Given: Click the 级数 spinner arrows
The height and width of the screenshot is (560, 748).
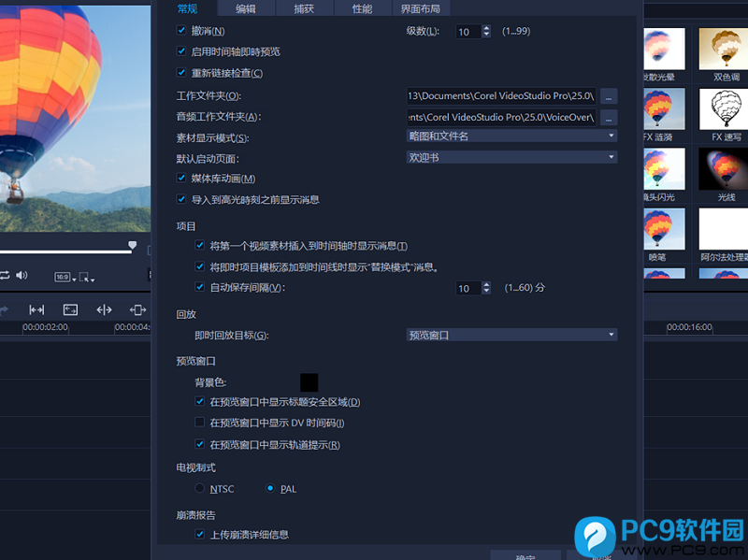Looking at the screenshot, I should 486,32.
